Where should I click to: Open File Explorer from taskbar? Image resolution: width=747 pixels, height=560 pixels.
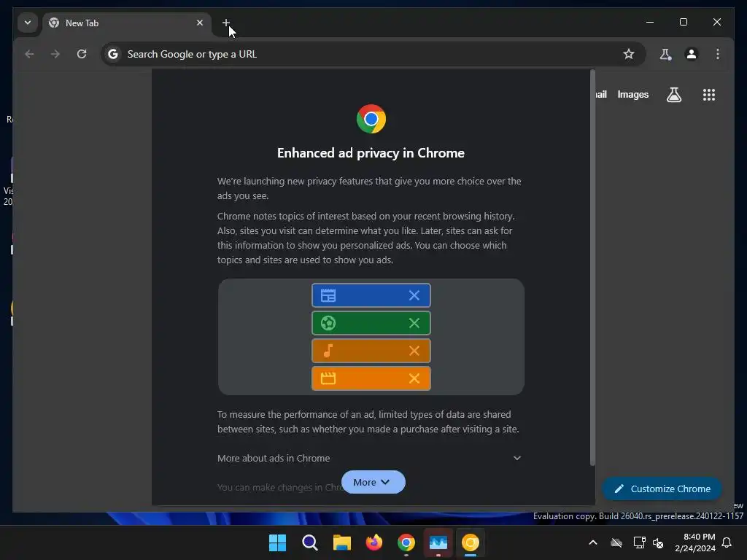pyautogui.click(x=341, y=542)
